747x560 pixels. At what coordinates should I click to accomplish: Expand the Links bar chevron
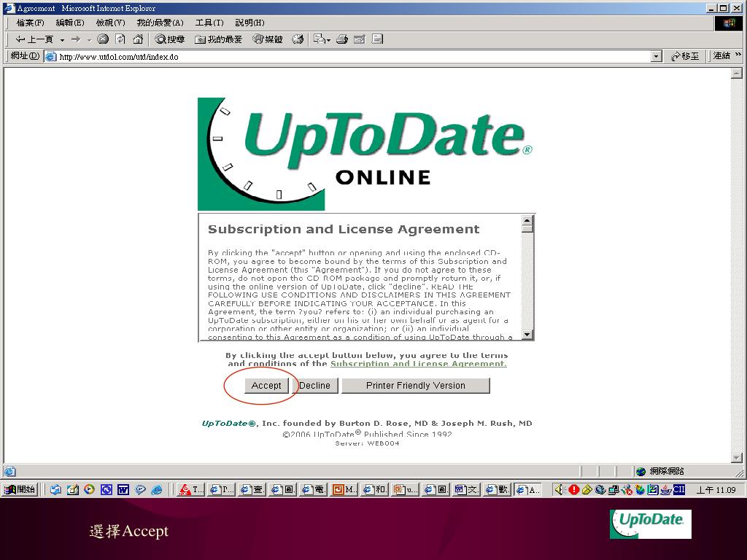pos(738,55)
